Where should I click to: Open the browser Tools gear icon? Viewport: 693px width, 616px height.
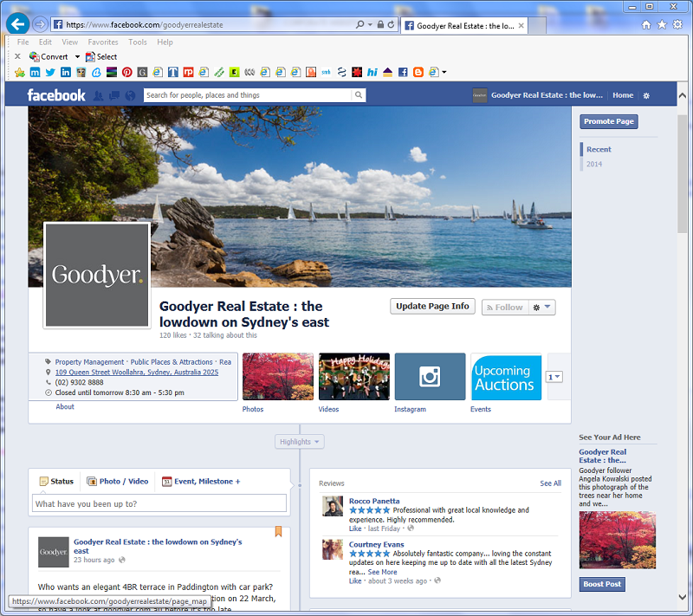coord(677,25)
